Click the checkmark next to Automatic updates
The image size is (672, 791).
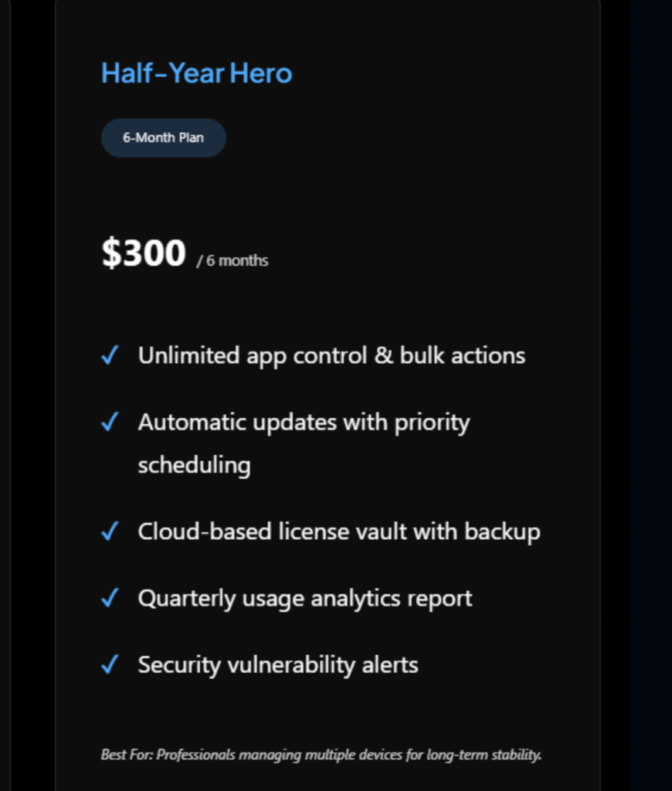(110, 423)
